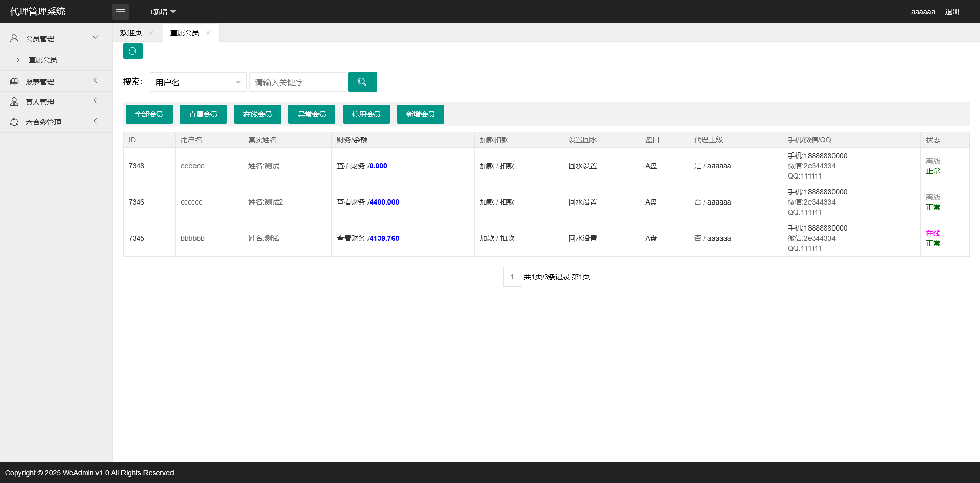The width and height of the screenshot is (980, 483).
Task: Click the 新增会员 button
Action: coord(421,114)
